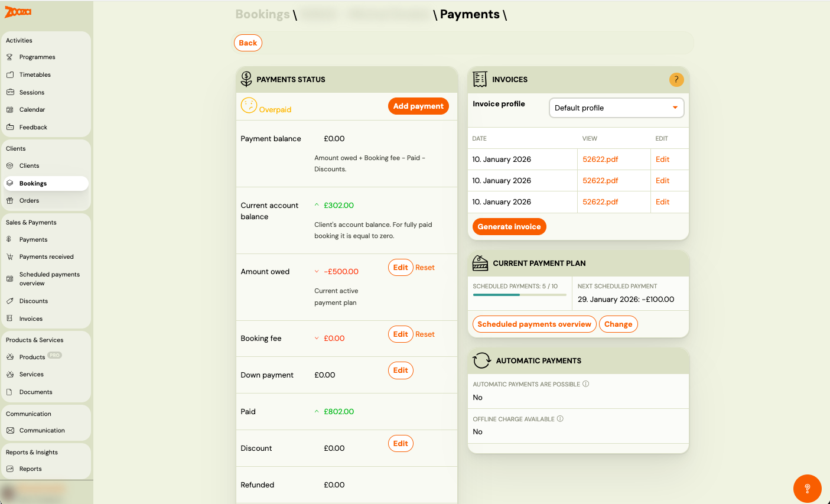Select the Communication envelope icon

[x=12, y=430]
